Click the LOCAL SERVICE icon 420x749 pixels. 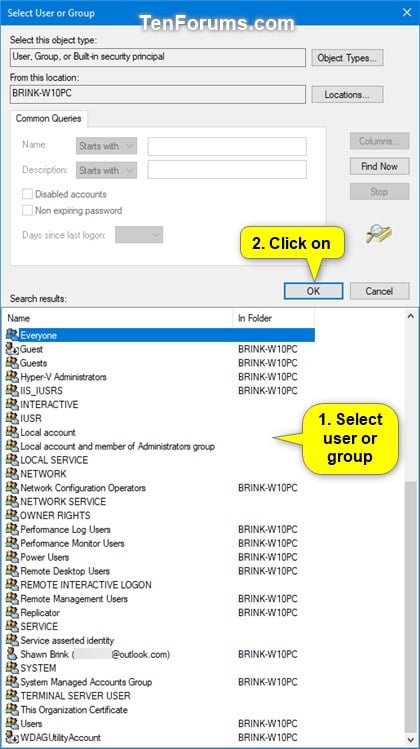12,460
